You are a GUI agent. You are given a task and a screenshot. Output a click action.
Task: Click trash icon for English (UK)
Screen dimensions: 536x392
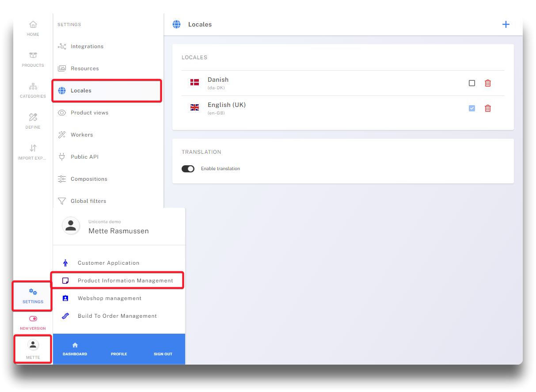click(x=488, y=108)
